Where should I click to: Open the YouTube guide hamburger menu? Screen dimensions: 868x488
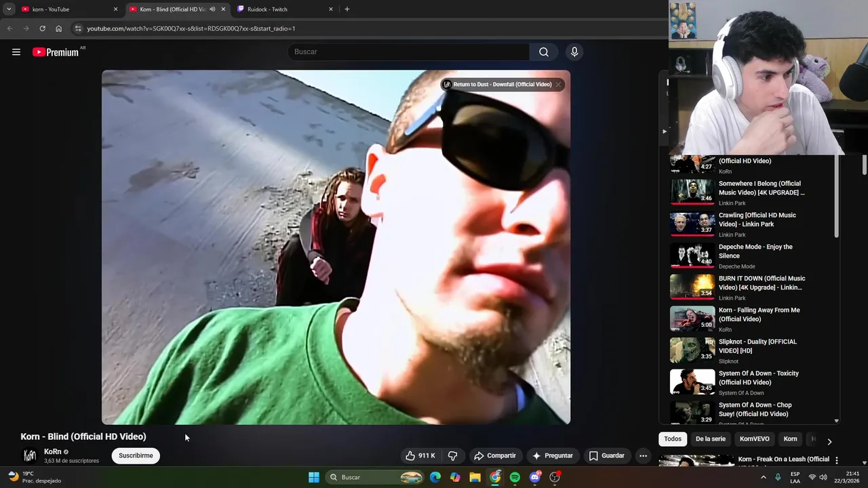(x=16, y=52)
